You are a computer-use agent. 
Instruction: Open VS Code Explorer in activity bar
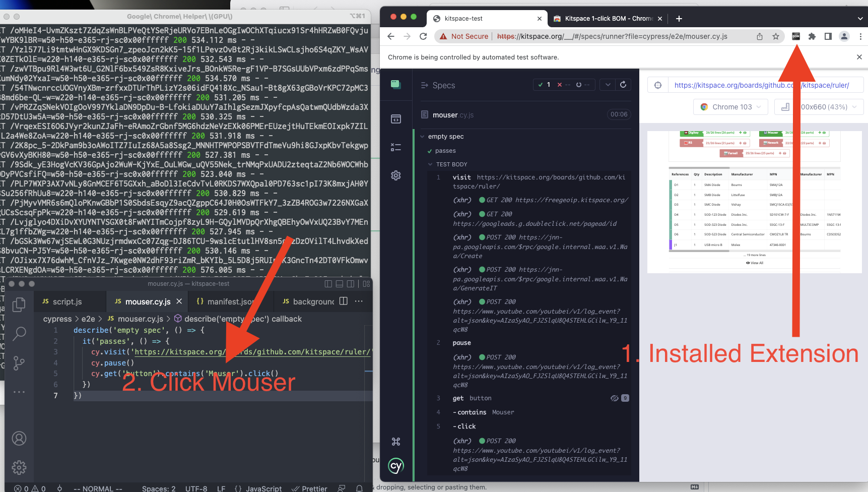19,304
